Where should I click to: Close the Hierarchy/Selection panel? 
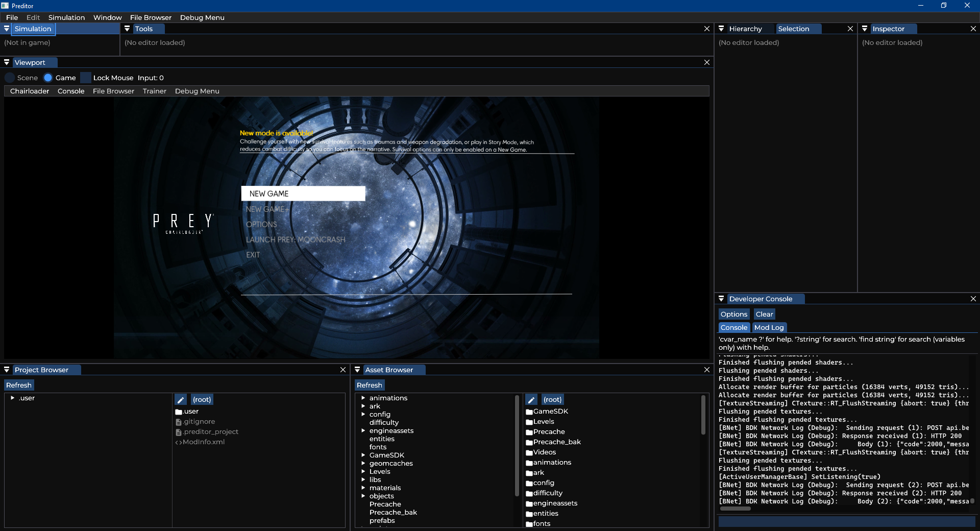(x=850, y=29)
